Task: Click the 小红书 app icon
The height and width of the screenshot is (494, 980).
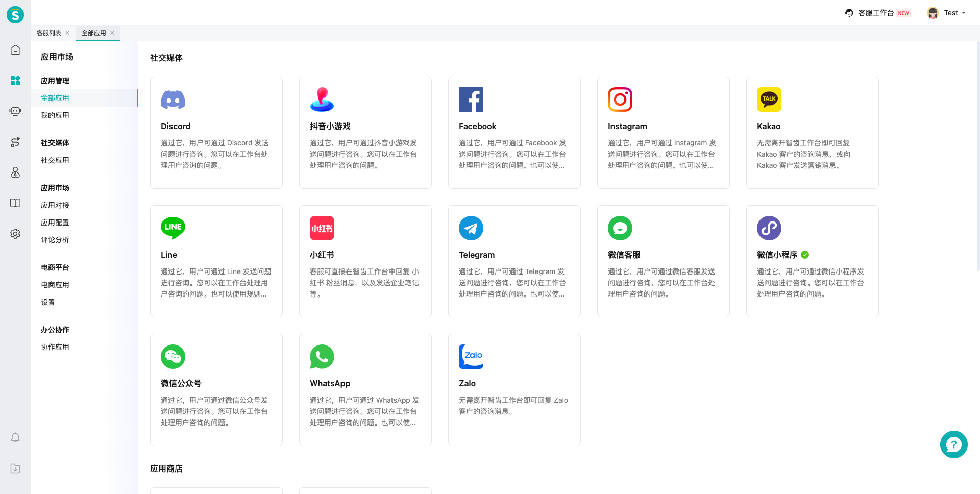Action: [x=322, y=228]
